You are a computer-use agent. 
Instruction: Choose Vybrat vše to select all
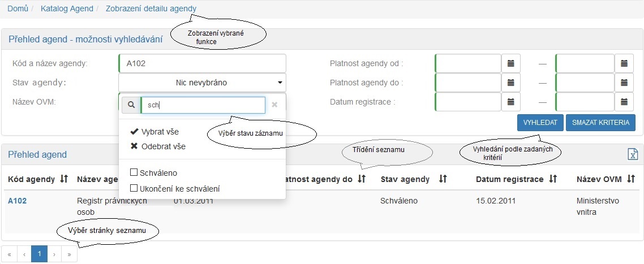point(154,132)
